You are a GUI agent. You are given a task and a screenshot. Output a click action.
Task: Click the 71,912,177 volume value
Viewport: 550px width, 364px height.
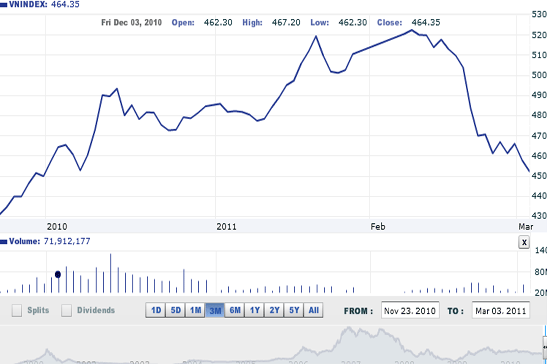tap(67, 241)
